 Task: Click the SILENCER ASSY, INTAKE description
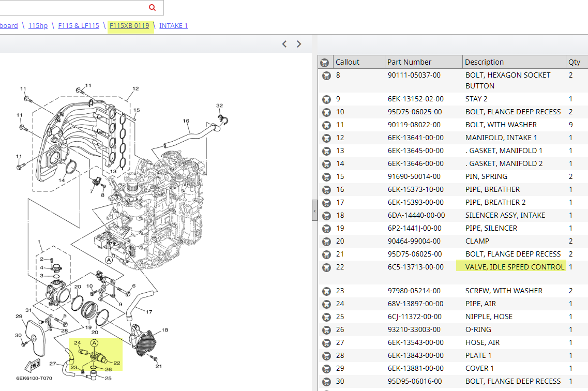pyautogui.click(x=505, y=215)
